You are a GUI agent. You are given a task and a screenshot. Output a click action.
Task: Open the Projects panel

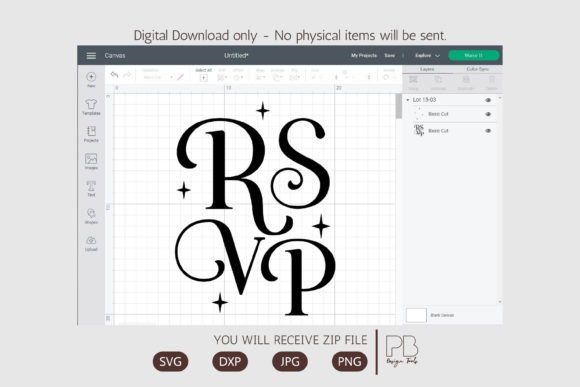tap(91, 134)
